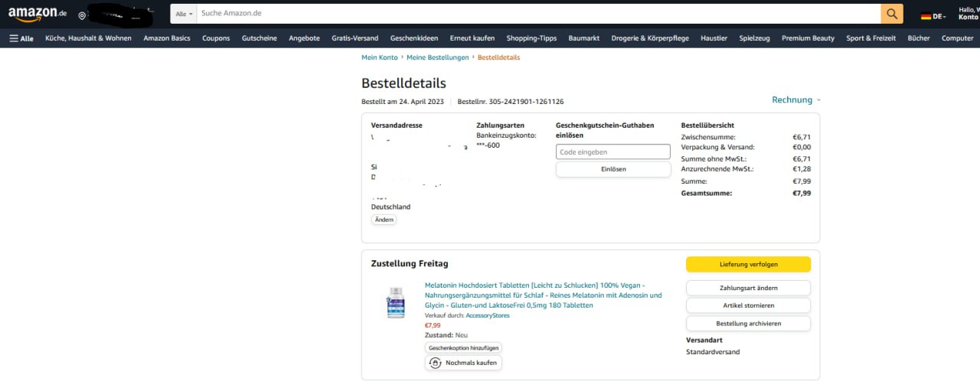Click the AccessoryStores seller link
Screen dimensions: 980x391
tap(487, 315)
